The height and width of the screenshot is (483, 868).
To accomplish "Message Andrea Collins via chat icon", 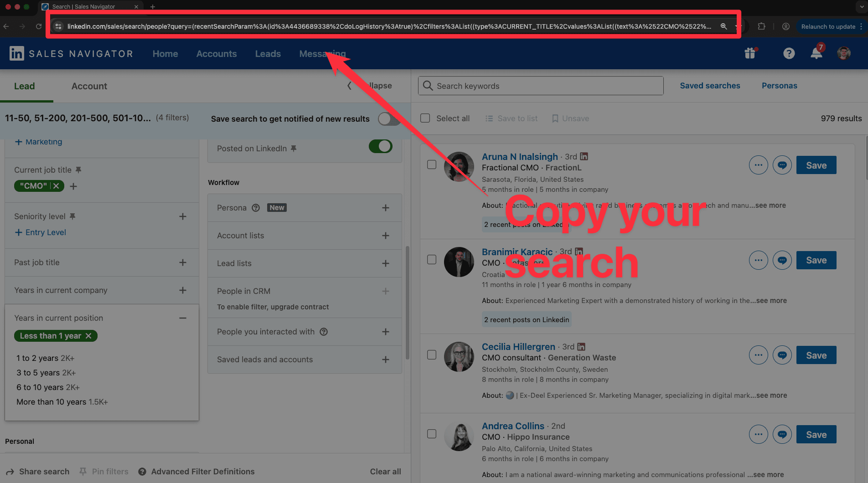I will click(x=782, y=434).
